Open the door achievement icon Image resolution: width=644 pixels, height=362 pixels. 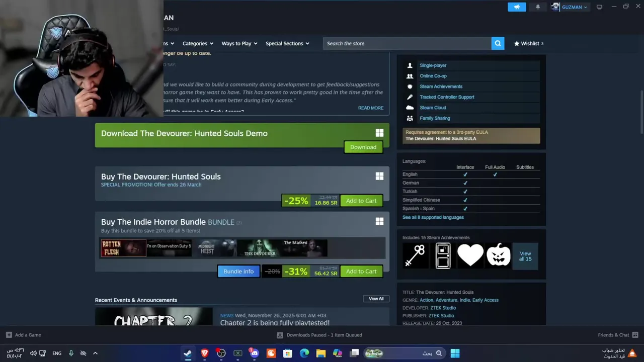443,255
